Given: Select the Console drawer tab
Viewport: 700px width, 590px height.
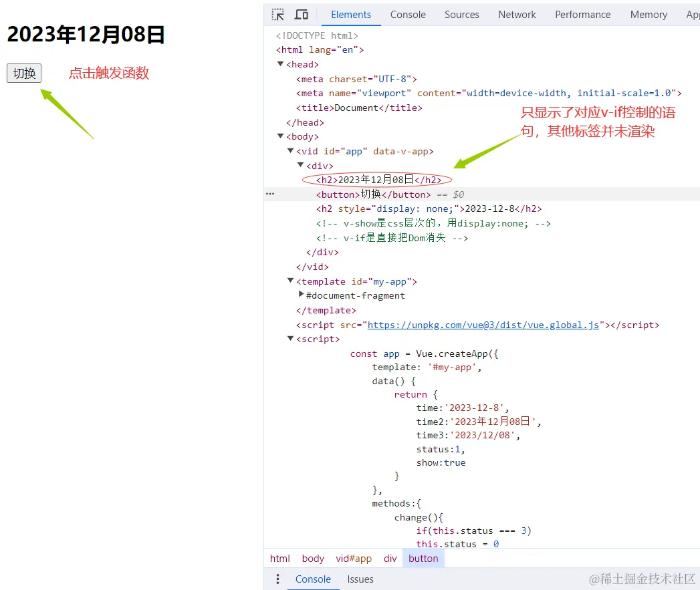Looking at the screenshot, I should point(313,579).
